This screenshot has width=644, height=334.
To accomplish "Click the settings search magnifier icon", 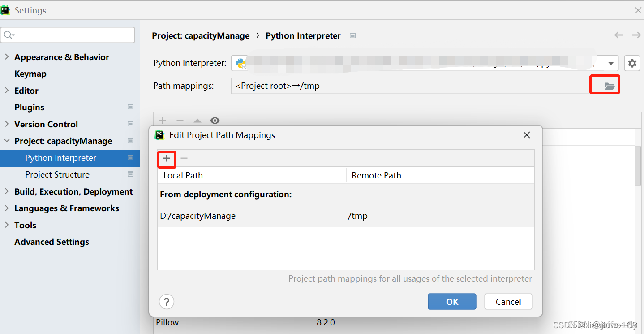I will (x=9, y=35).
